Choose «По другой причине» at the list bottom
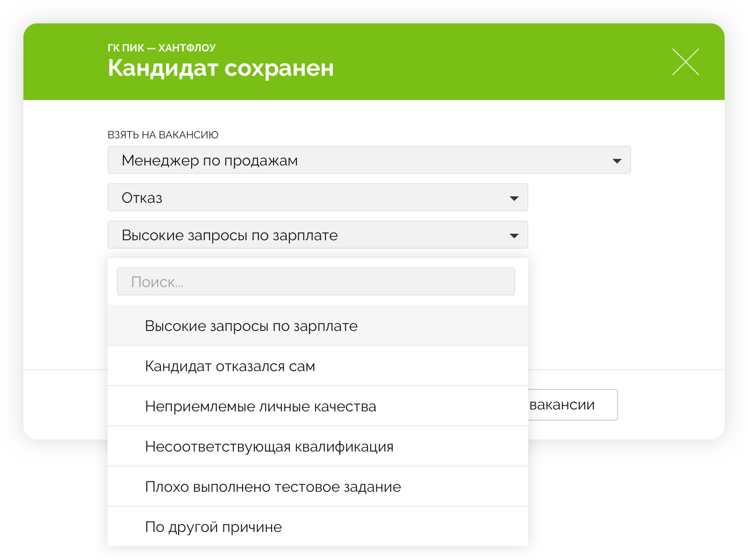This screenshot has height=560, width=748. (x=213, y=526)
